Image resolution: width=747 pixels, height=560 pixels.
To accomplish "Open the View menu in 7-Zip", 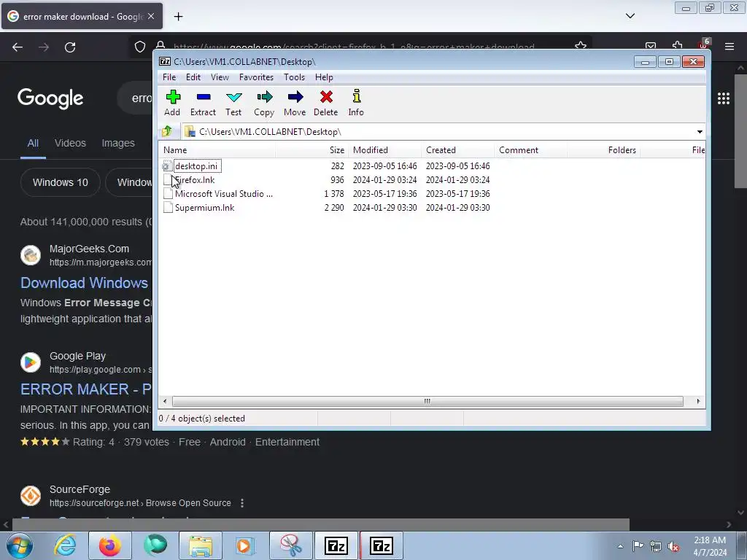I will (x=220, y=77).
